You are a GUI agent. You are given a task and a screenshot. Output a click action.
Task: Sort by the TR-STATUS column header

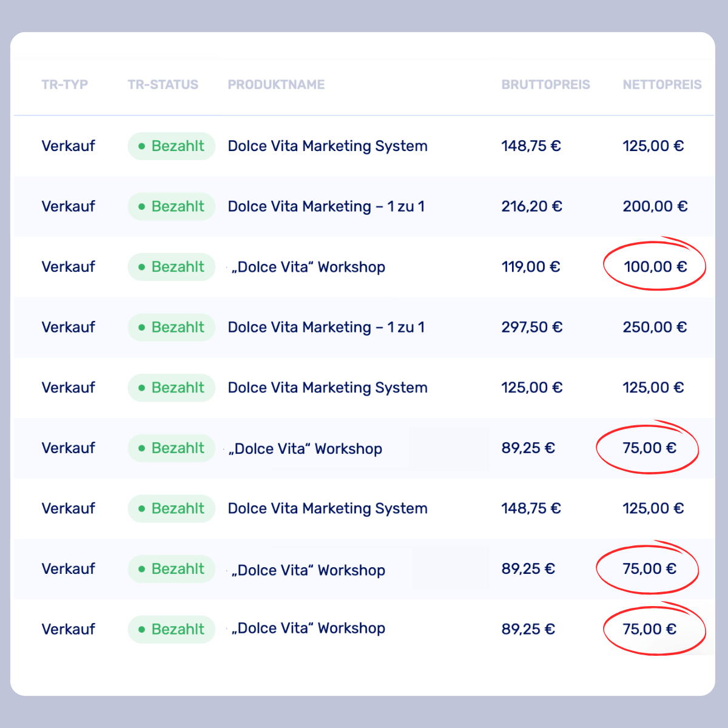[x=163, y=85]
